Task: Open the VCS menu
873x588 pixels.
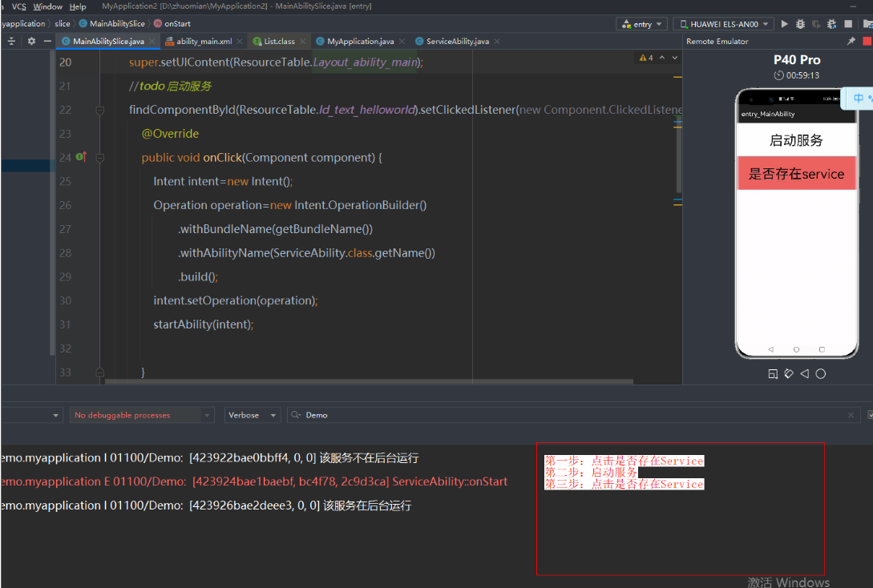Action: coord(19,6)
